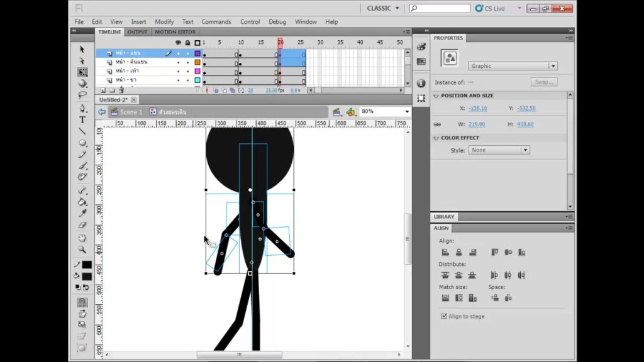644x362 pixels.
Task: Open the Color Effect Style dropdown
Action: point(499,150)
